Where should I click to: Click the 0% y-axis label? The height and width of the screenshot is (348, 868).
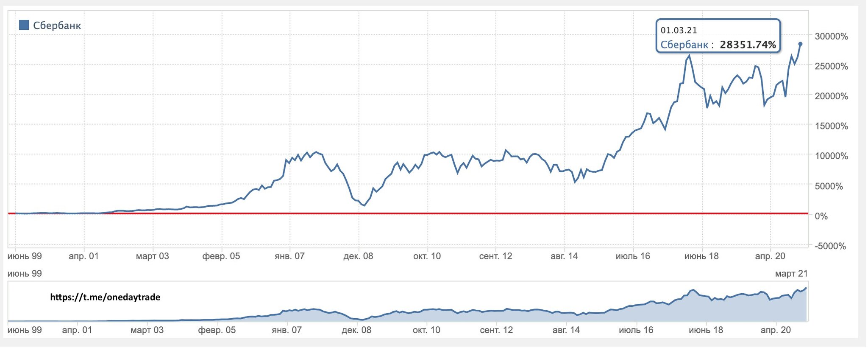[x=821, y=216]
